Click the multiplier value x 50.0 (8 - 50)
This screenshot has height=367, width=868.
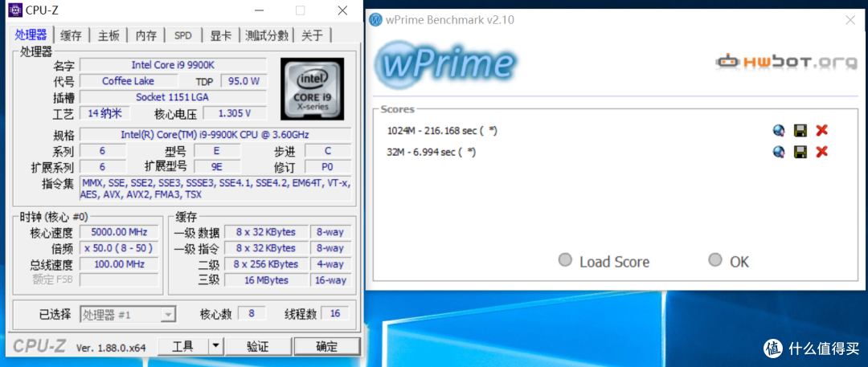tap(119, 248)
